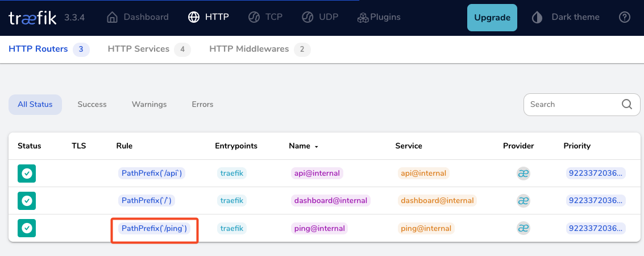
Task: Click the Traefik logo
Action: click(32, 18)
